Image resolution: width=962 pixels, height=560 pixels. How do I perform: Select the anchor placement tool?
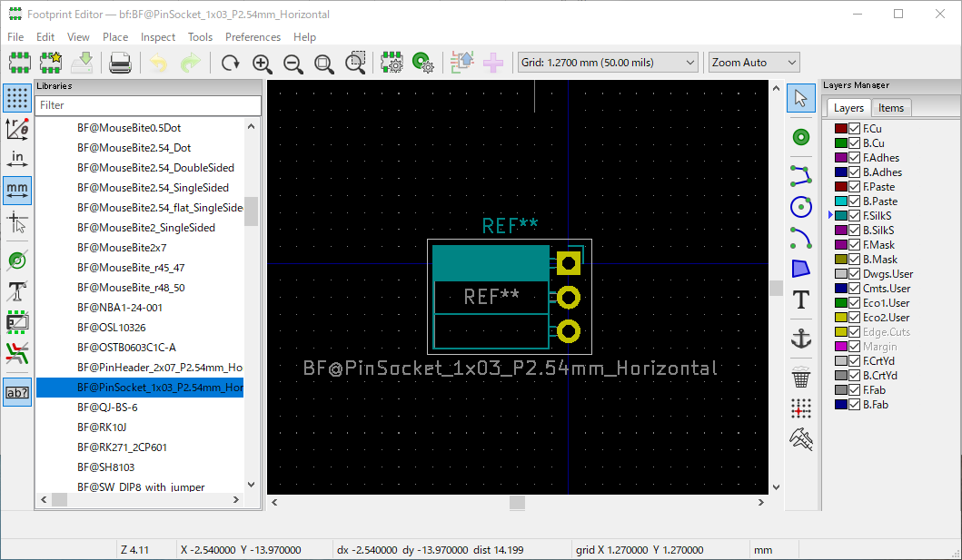pos(800,339)
